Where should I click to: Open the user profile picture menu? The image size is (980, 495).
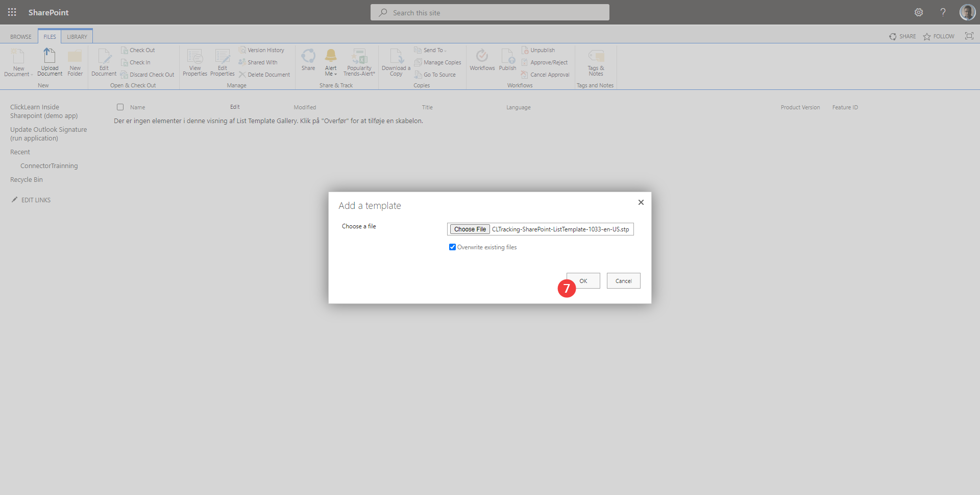(x=967, y=12)
